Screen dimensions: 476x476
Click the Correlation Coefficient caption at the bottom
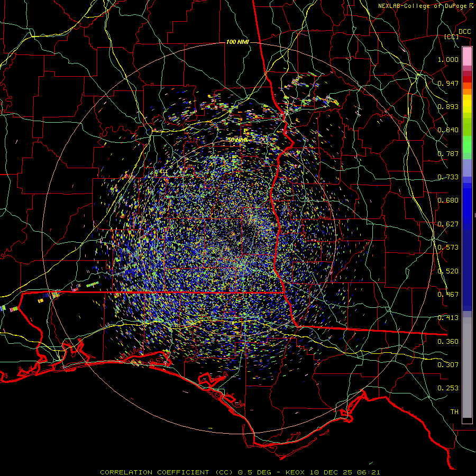[240, 472]
